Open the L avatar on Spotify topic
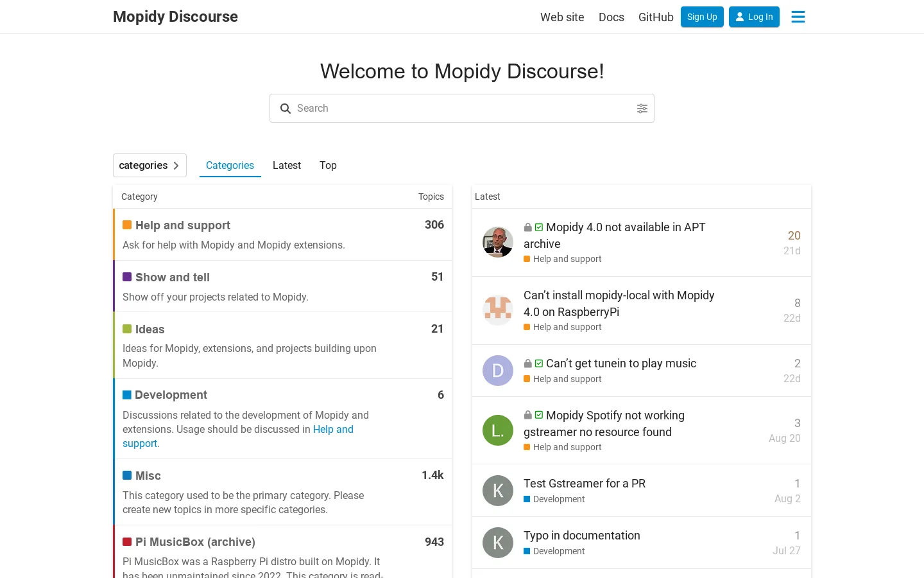924x578 pixels. point(498,430)
